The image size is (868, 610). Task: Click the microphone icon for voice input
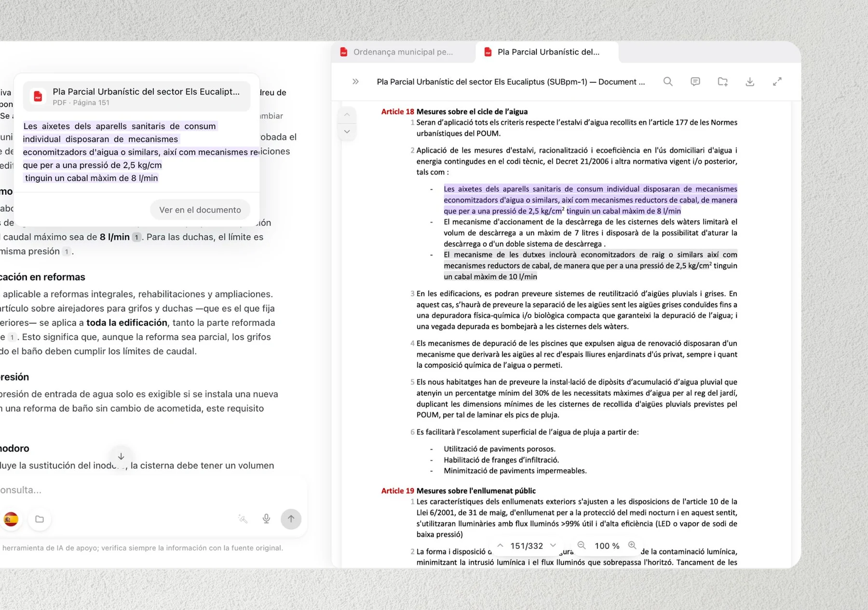[x=266, y=519]
